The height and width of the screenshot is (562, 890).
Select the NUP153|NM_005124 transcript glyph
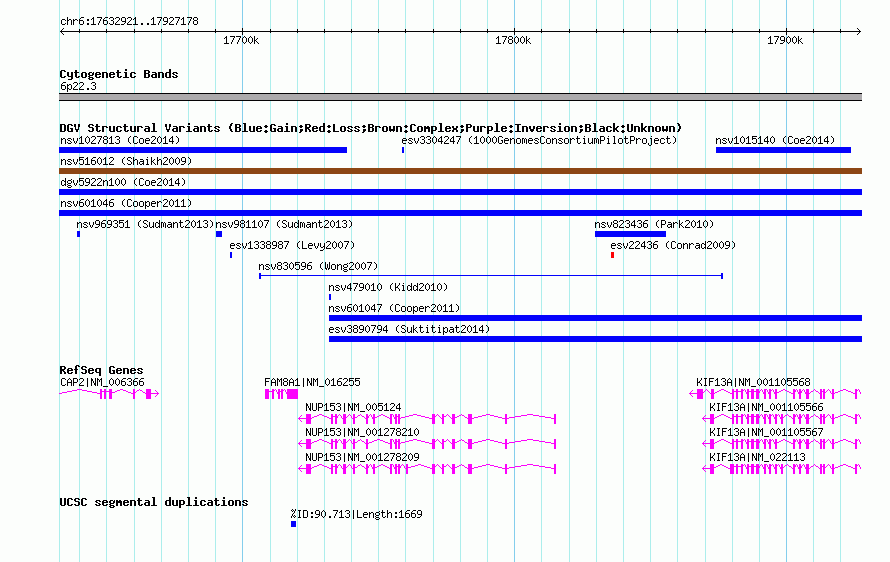427,419
